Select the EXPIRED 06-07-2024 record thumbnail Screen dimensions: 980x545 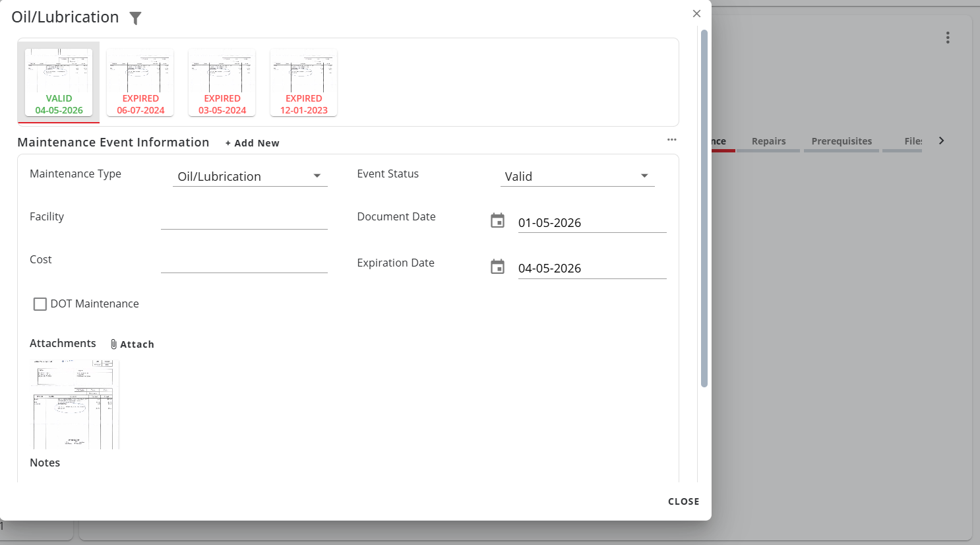click(140, 82)
